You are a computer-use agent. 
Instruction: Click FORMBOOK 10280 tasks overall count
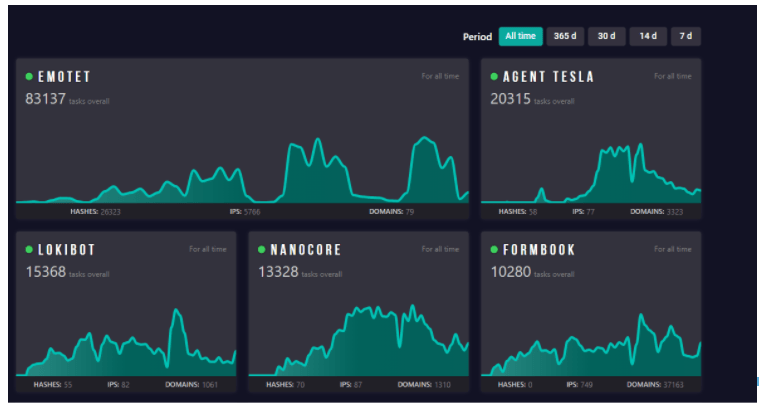(532, 272)
